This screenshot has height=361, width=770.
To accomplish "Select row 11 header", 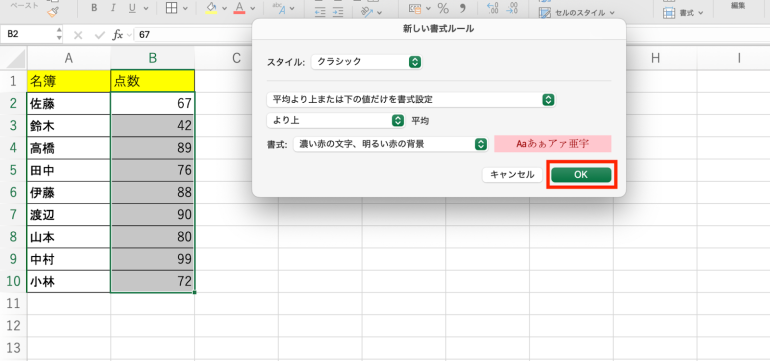I will coord(13,304).
